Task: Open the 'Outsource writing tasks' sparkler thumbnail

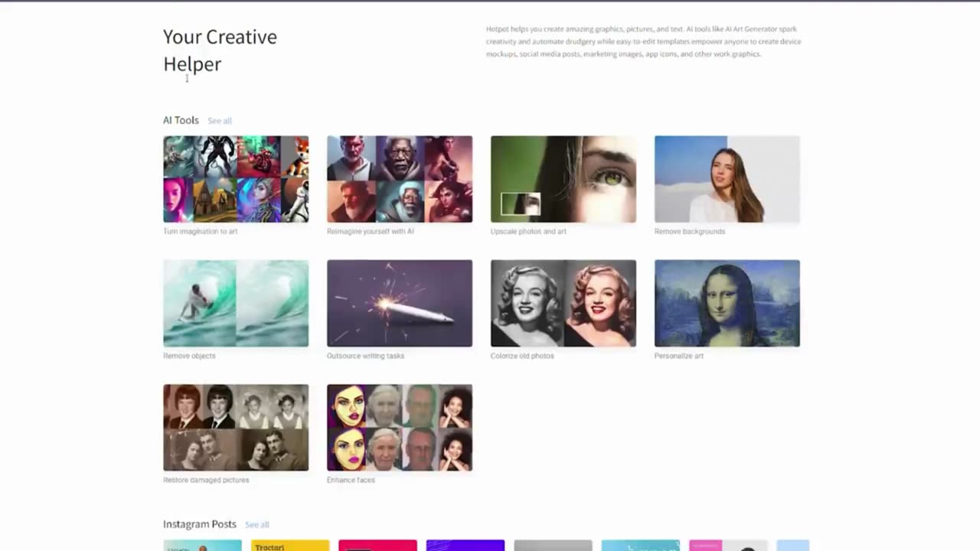Action: tap(400, 303)
